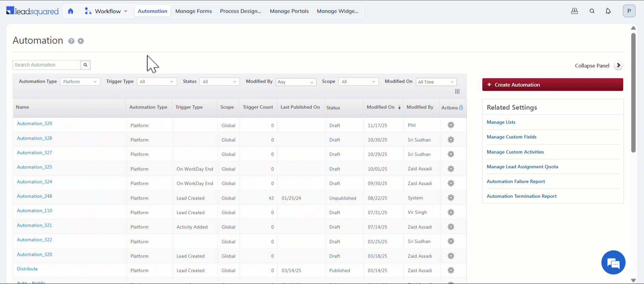Open the Modified On time dropdown

pos(436,82)
